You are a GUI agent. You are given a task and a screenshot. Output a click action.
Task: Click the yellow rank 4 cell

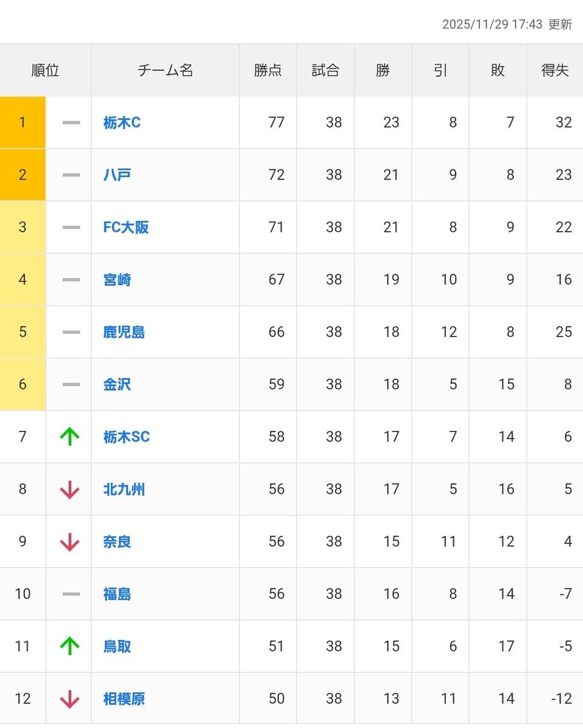click(x=22, y=280)
